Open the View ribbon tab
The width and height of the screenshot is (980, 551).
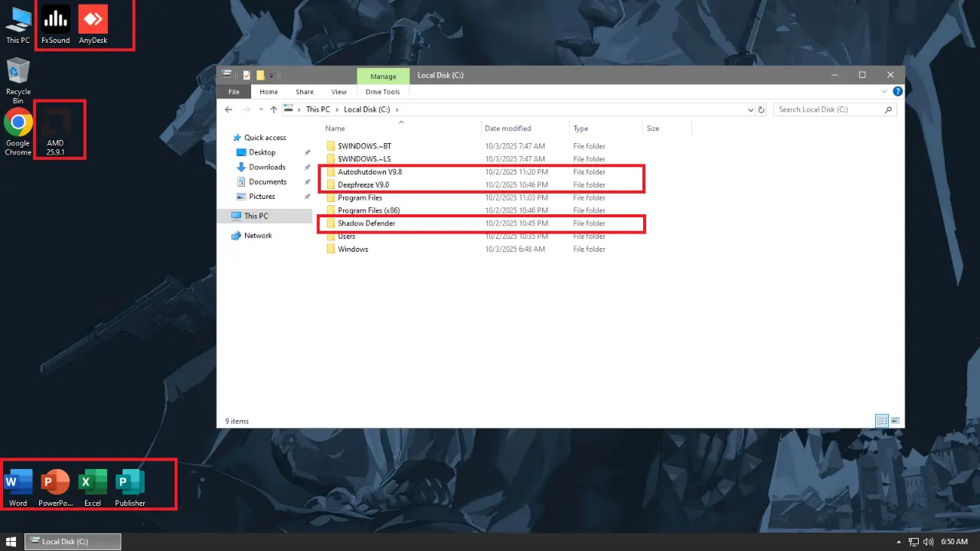(339, 92)
